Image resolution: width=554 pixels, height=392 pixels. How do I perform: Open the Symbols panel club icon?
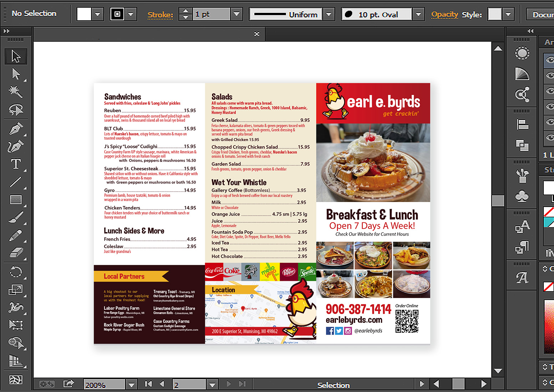[x=522, y=196]
